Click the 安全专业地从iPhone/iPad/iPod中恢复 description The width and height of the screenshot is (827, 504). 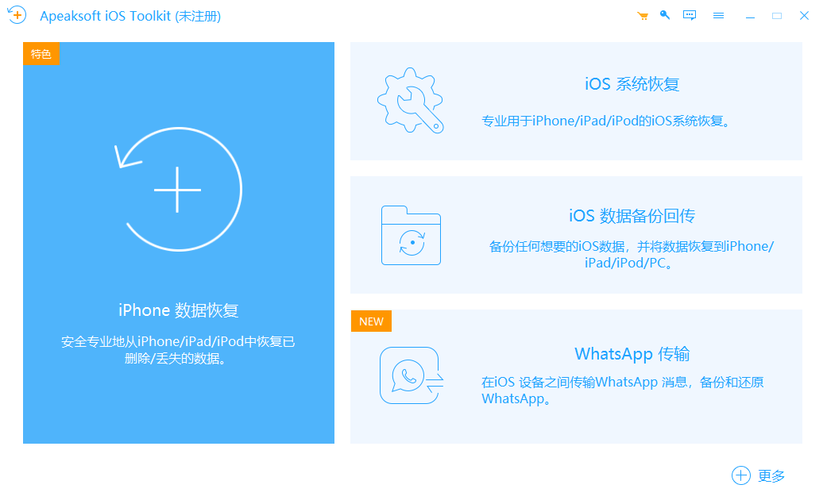[178, 350]
